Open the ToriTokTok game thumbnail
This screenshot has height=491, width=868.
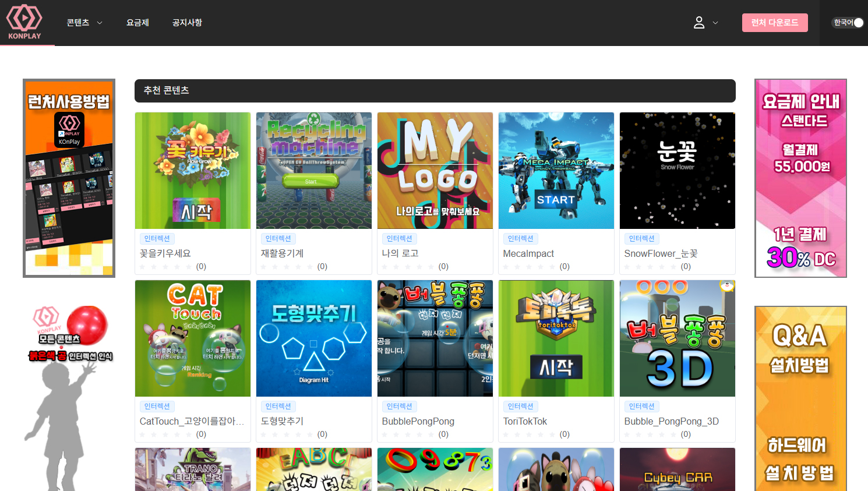556,338
